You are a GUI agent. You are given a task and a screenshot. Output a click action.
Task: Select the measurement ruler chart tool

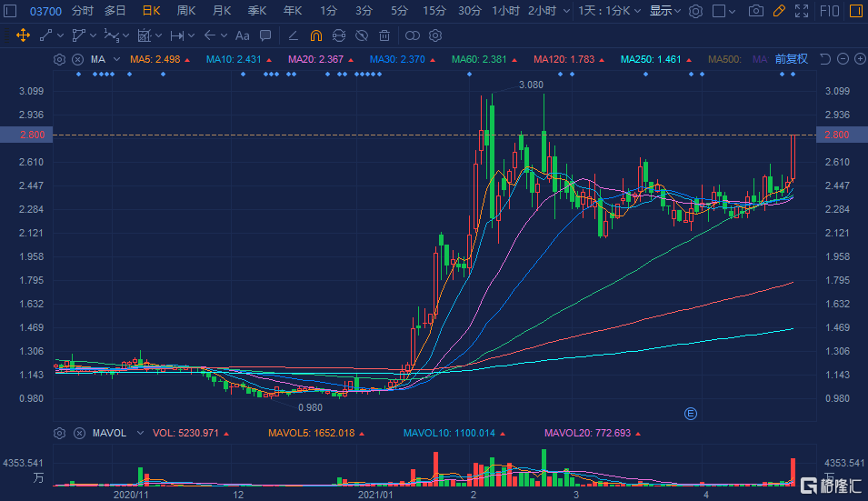point(144,35)
